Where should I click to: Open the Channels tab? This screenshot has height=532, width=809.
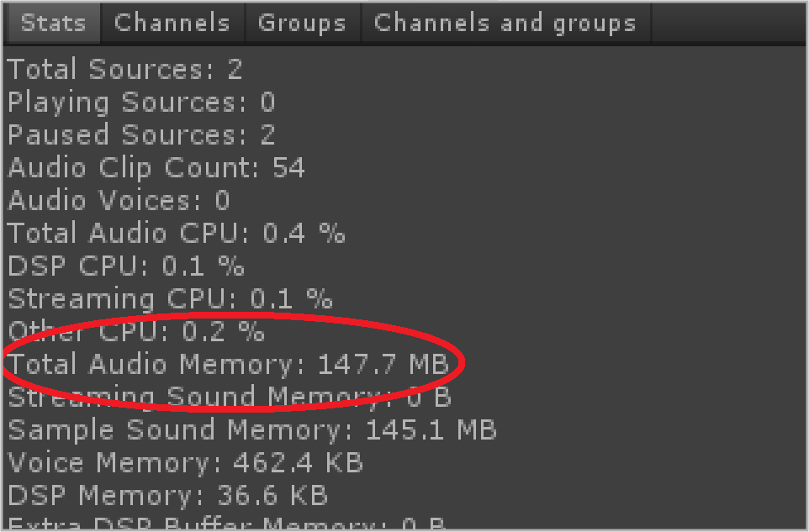(x=172, y=24)
